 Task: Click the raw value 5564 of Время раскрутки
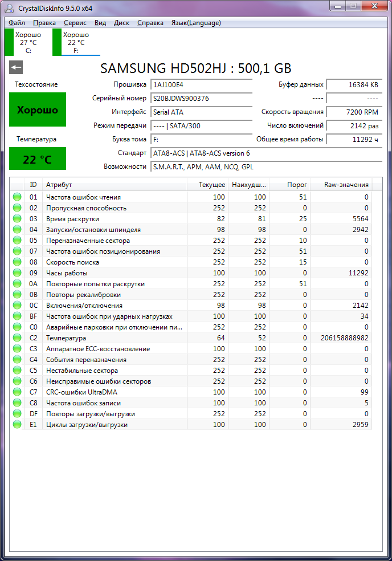[x=360, y=218]
